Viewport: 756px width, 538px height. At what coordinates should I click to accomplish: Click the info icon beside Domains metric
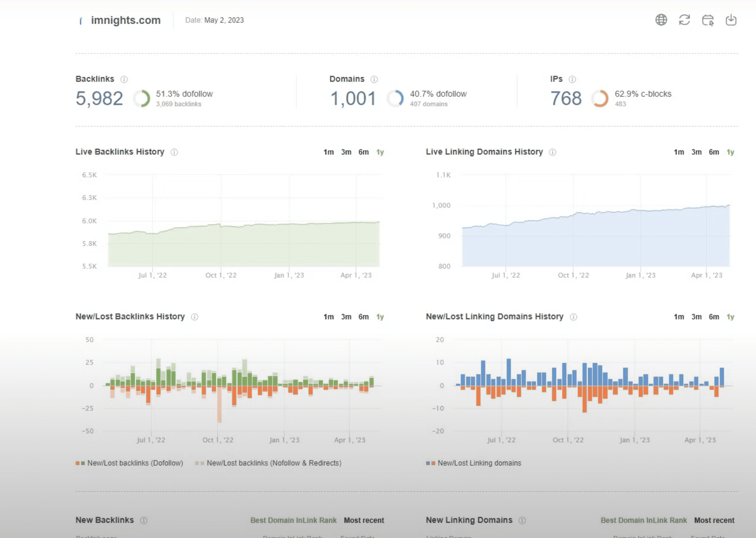(x=373, y=79)
